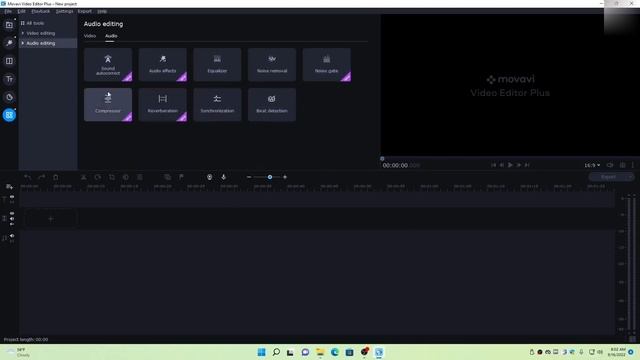Open the Help menu
Viewport: 640px width, 360px height.
point(102,11)
